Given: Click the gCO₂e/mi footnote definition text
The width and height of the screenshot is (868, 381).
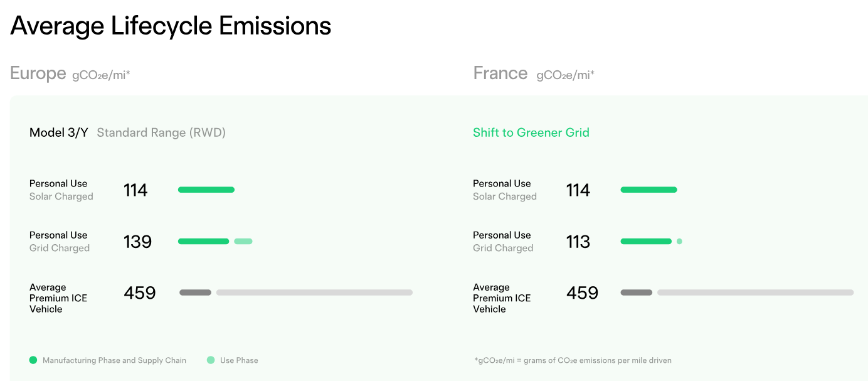Looking at the screenshot, I should click(x=573, y=360).
